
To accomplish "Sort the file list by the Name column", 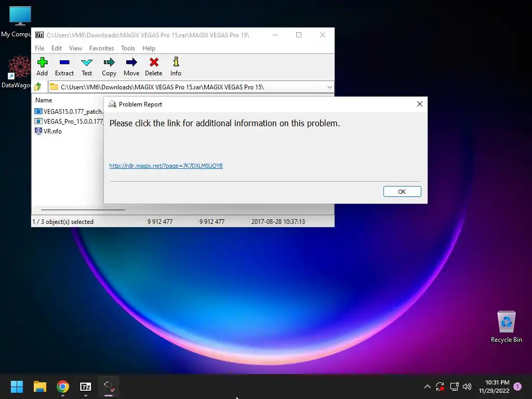I will pyautogui.click(x=44, y=100).
